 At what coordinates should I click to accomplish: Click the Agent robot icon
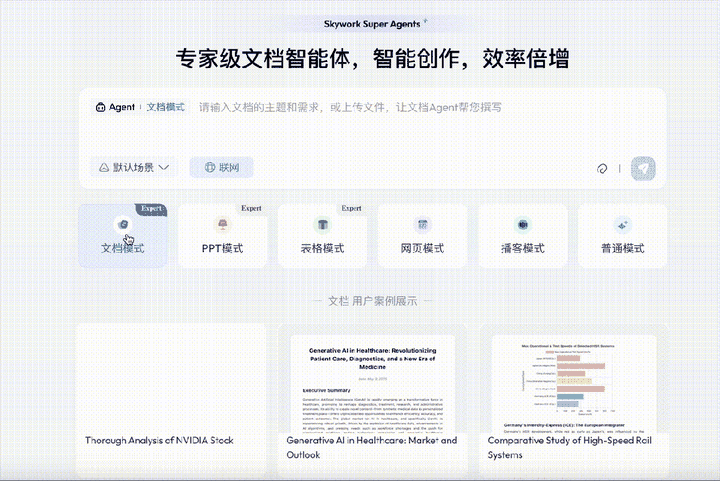[100, 107]
